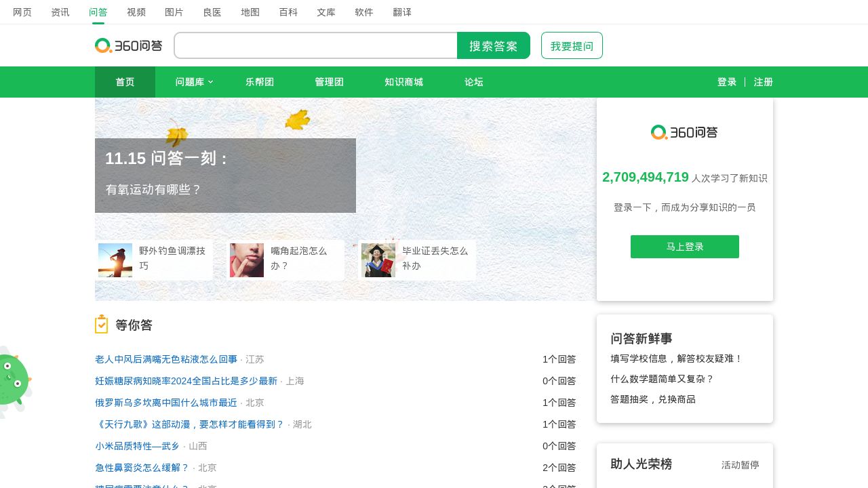
Task: Open question 急性鼻窦炎怎么缓解
Action: (x=142, y=468)
